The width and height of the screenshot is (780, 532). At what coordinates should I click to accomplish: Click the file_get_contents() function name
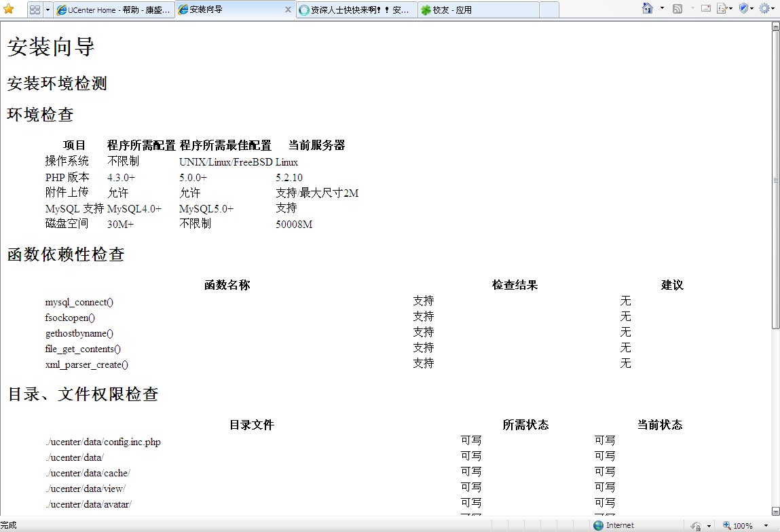[83, 349]
